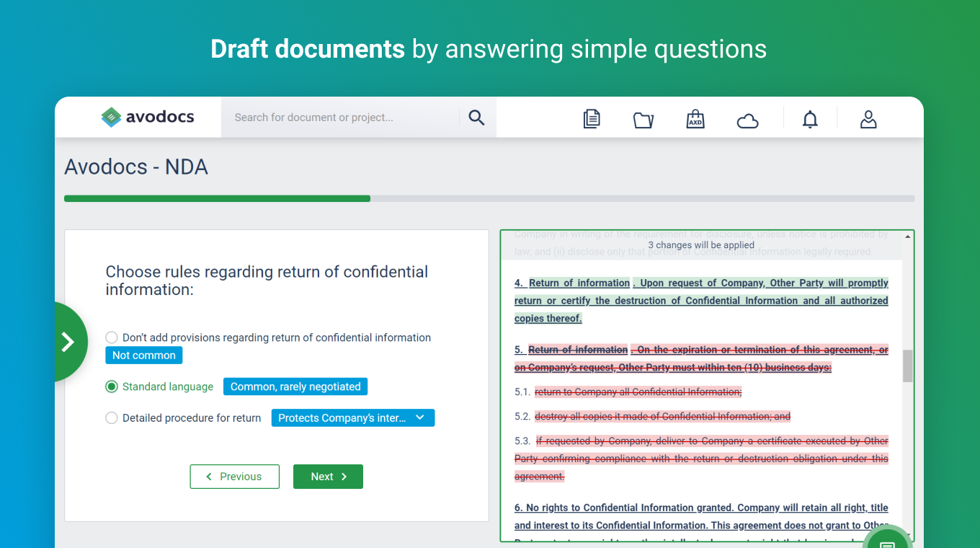This screenshot has height=548, width=980.
Task: Open the projects folder icon
Action: pyautogui.click(x=643, y=120)
